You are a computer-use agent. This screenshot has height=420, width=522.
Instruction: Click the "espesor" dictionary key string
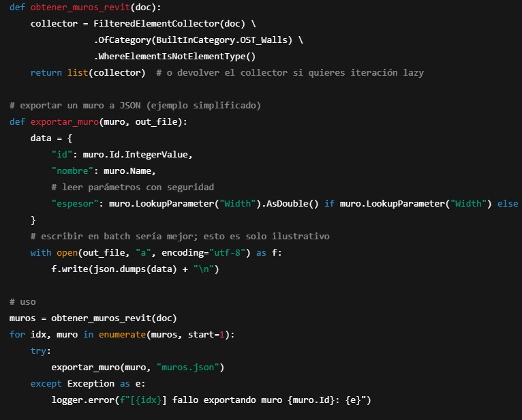(75, 204)
